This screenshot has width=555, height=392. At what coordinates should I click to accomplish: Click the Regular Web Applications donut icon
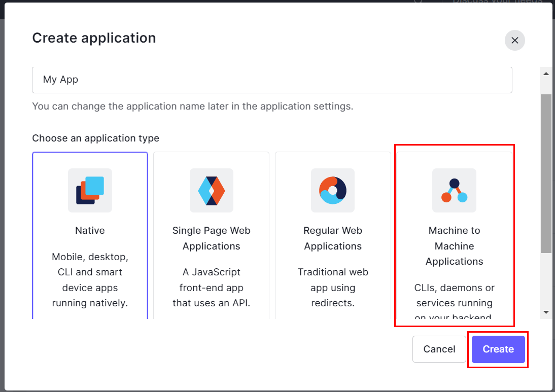pos(333,190)
